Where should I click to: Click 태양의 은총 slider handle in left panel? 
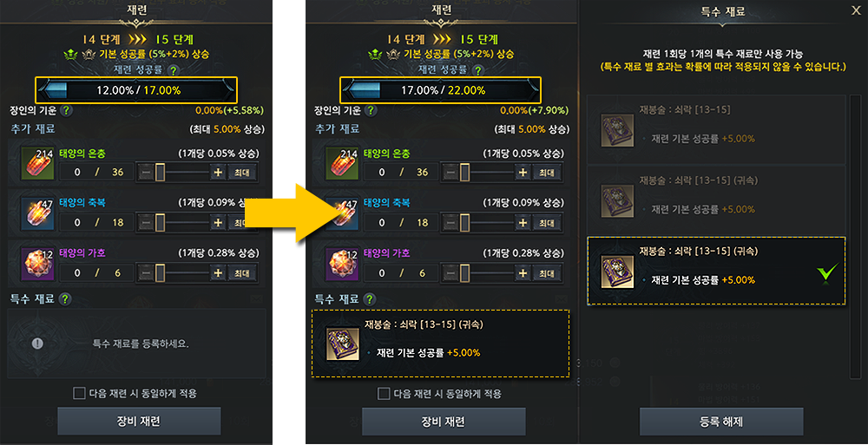point(160,173)
